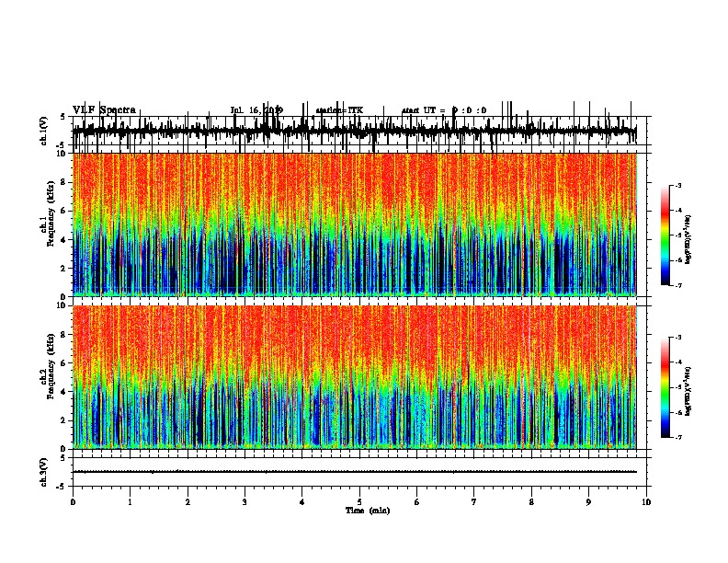Click the station=ITK label
Screen dimensions: 728x563
coord(339,110)
